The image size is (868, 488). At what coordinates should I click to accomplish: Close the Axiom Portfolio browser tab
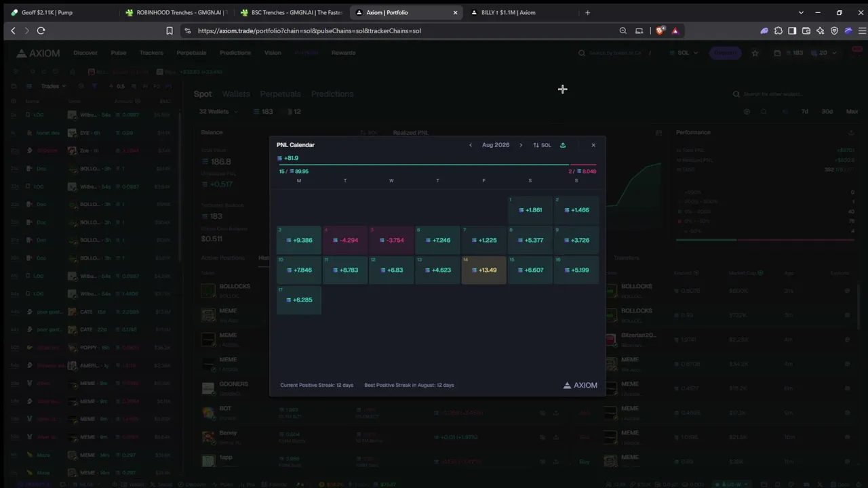[455, 12]
